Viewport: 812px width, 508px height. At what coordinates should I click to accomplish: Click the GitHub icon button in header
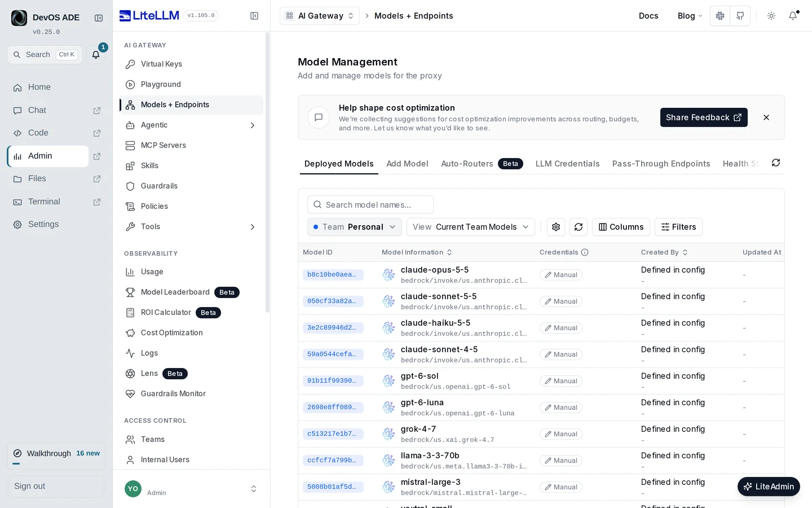click(x=740, y=16)
